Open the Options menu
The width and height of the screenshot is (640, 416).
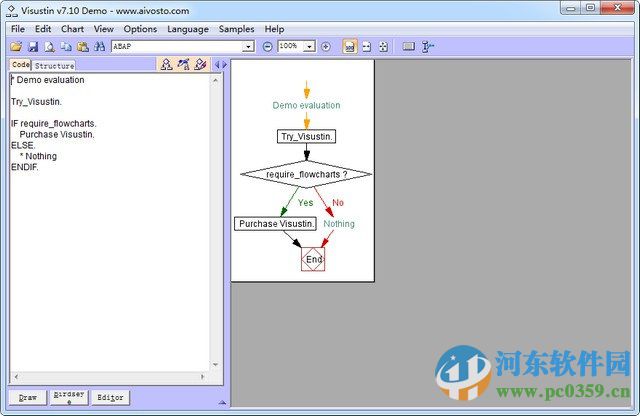[140, 29]
